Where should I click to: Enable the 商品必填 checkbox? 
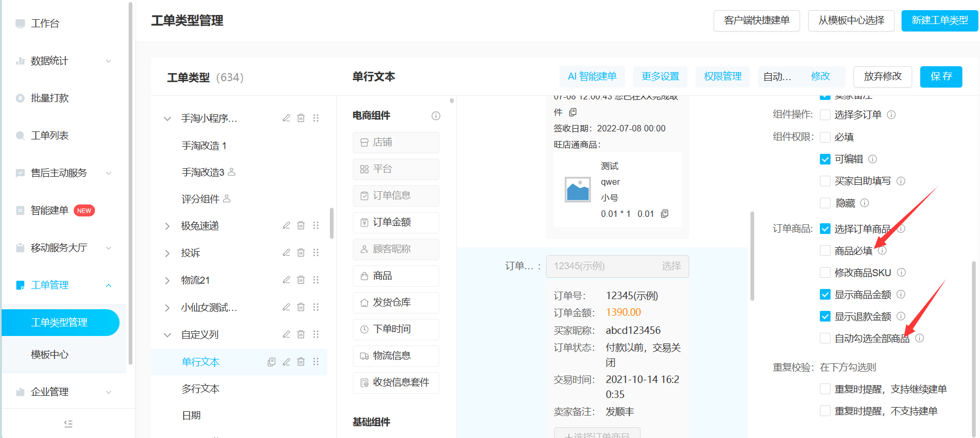(x=825, y=251)
